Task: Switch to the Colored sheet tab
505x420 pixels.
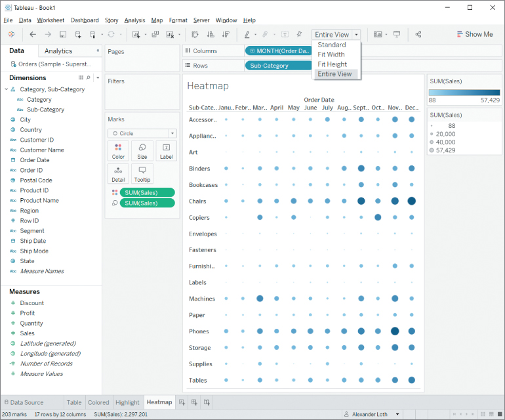Action: pyautogui.click(x=98, y=402)
